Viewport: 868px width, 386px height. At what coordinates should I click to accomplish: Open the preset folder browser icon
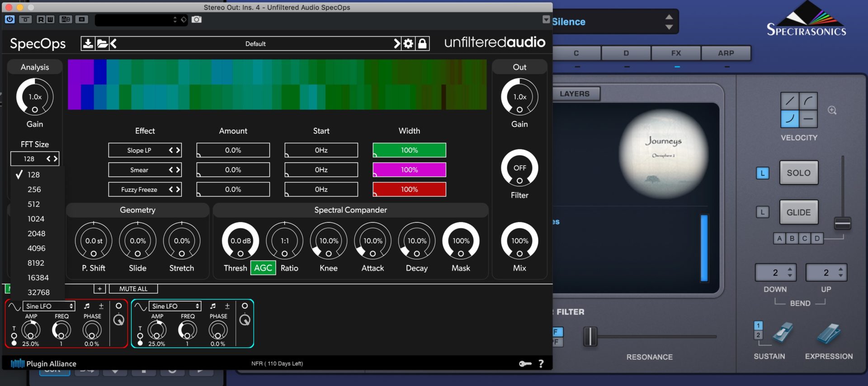pos(102,43)
